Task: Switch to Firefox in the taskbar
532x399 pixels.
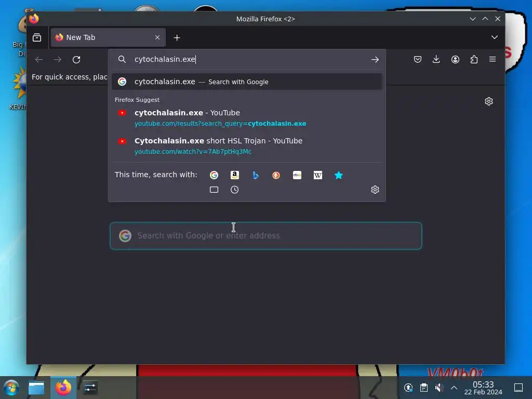Action: coord(63,388)
